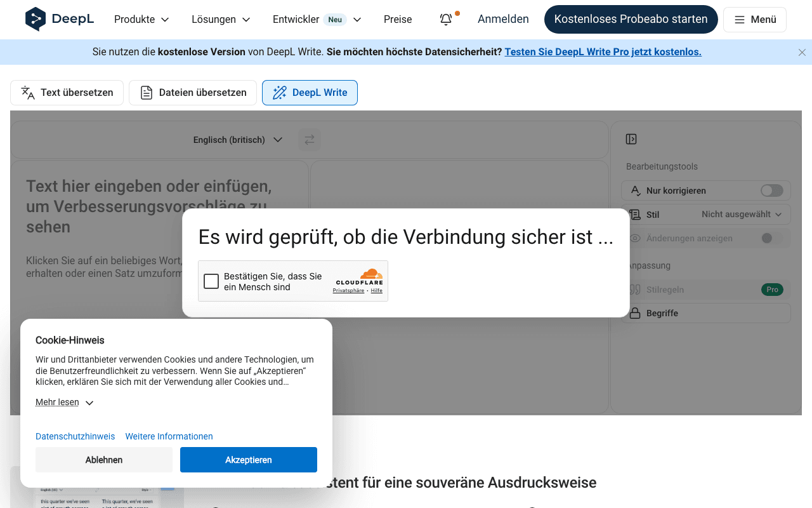
Task: Click the DeepL logo
Action: [60, 19]
